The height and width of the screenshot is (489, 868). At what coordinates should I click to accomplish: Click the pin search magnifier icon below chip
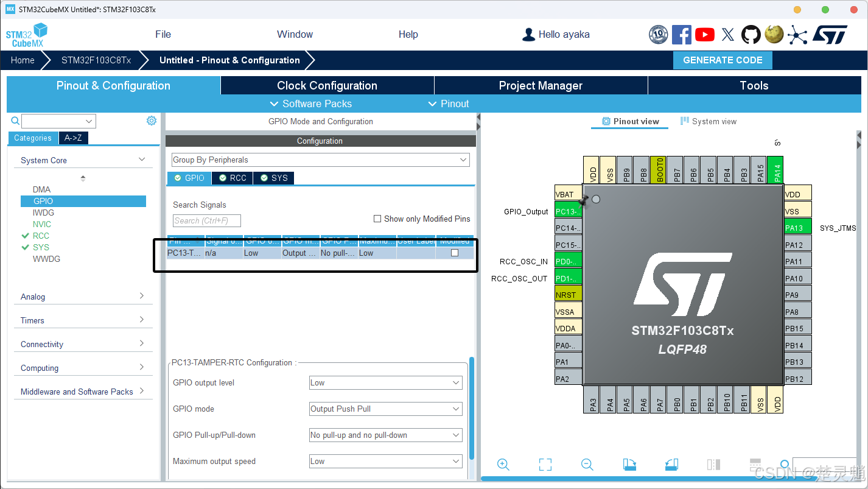click(x=785, y=465)
